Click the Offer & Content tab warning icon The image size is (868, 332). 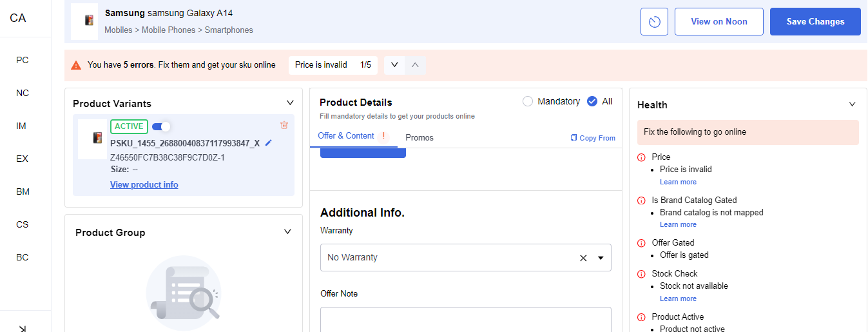pos(384,135)
